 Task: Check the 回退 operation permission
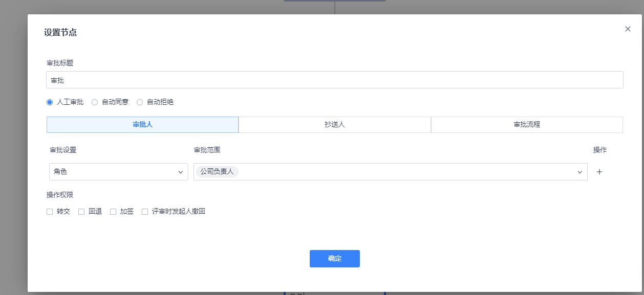click(81, 211)
